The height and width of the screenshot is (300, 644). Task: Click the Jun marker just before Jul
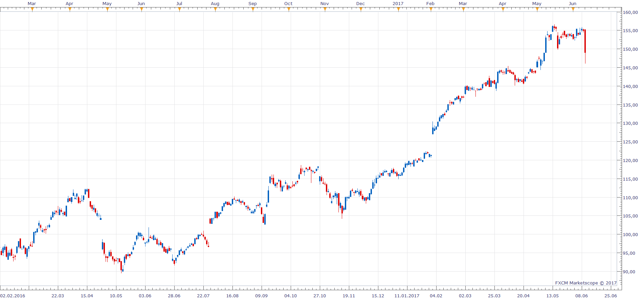coord(141,9)
